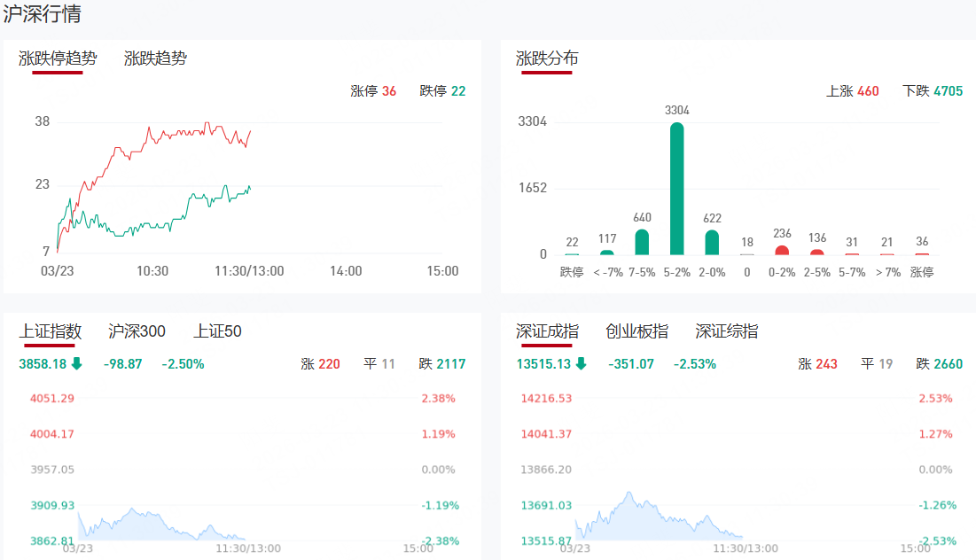Click the 涨 243 count under 深证成指

(x=817, y=363)
